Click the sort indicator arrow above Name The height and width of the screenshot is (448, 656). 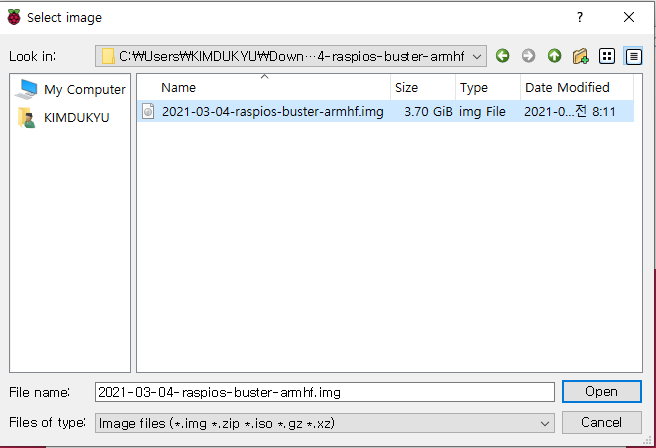(264, 77)
